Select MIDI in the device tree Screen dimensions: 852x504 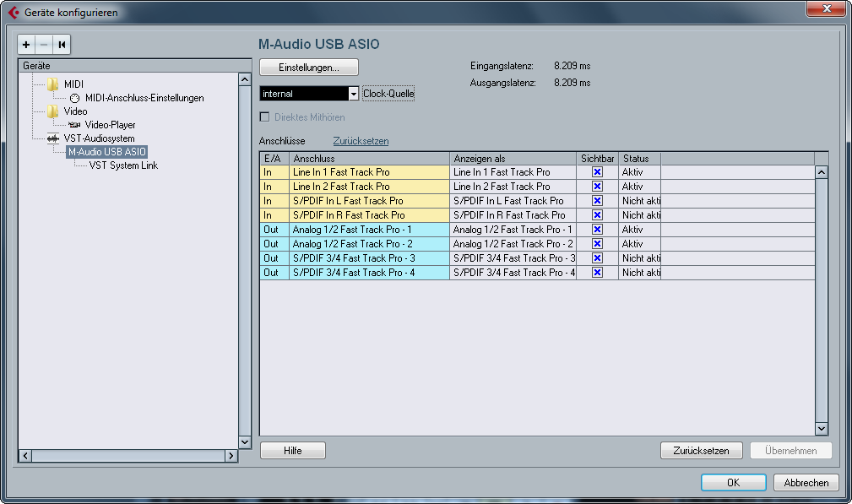pos(74,84)
